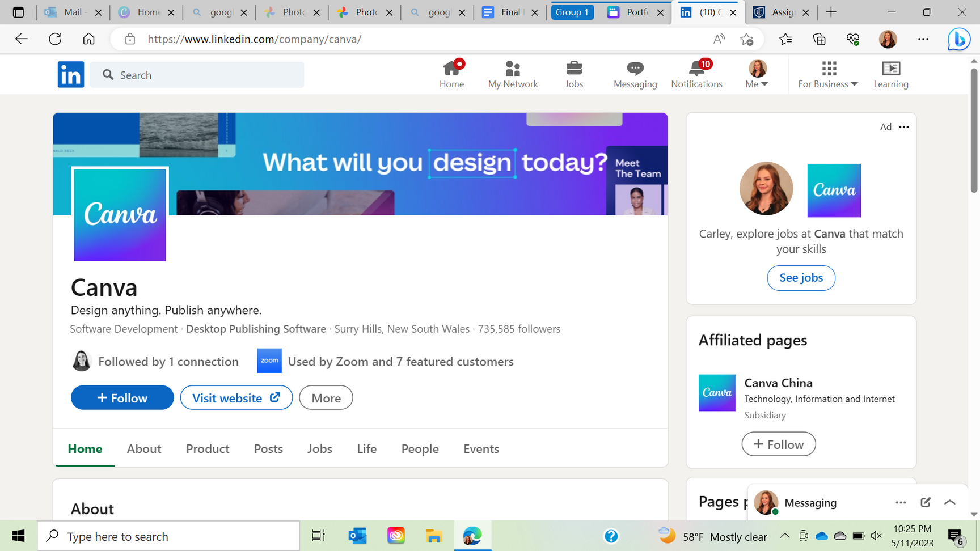Image resolution: width=980 pixels, height=551 pixels.
Task: Open Messaging in LinkedIn top nav
Action: pos(635,74)
